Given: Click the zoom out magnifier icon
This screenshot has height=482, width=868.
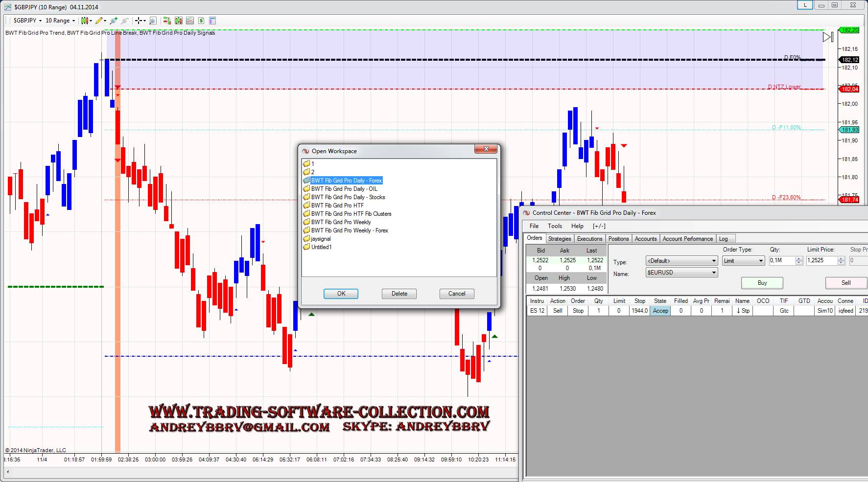Looking at the screenshot, I should 125,21.
